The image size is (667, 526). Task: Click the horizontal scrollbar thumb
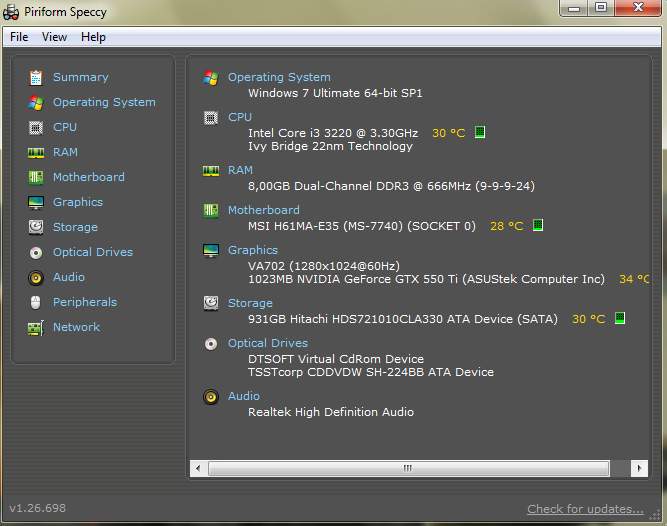[x=408, y=469]
